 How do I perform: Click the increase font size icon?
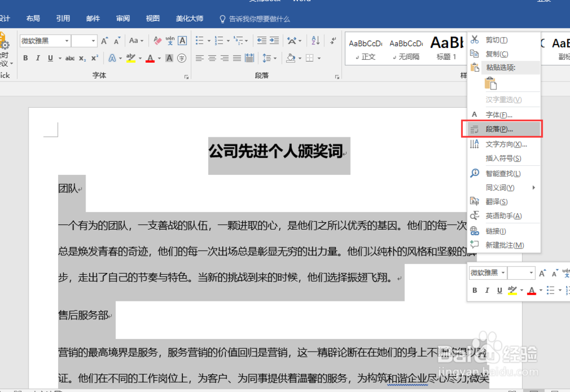105,40
